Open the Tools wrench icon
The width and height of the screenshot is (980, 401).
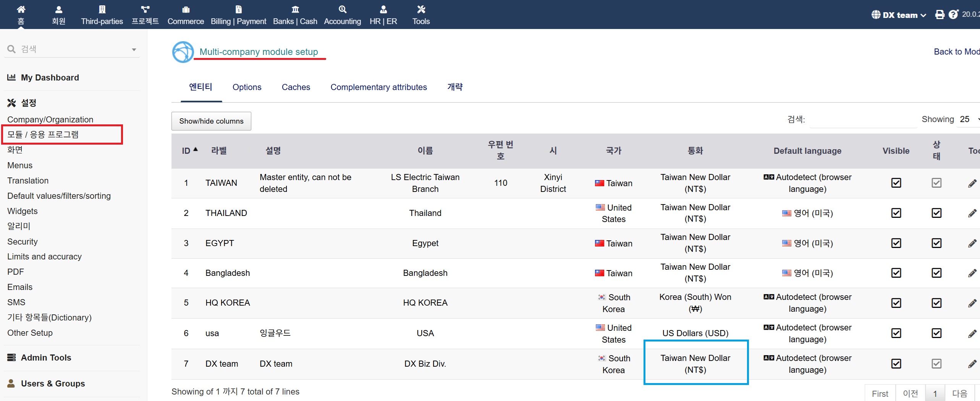[421, 9]
